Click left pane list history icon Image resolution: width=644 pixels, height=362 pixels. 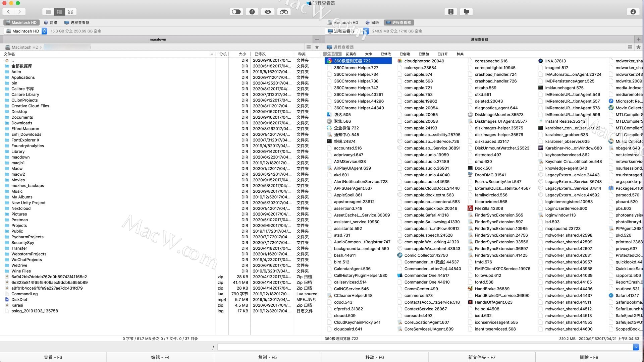coord(309,47)
